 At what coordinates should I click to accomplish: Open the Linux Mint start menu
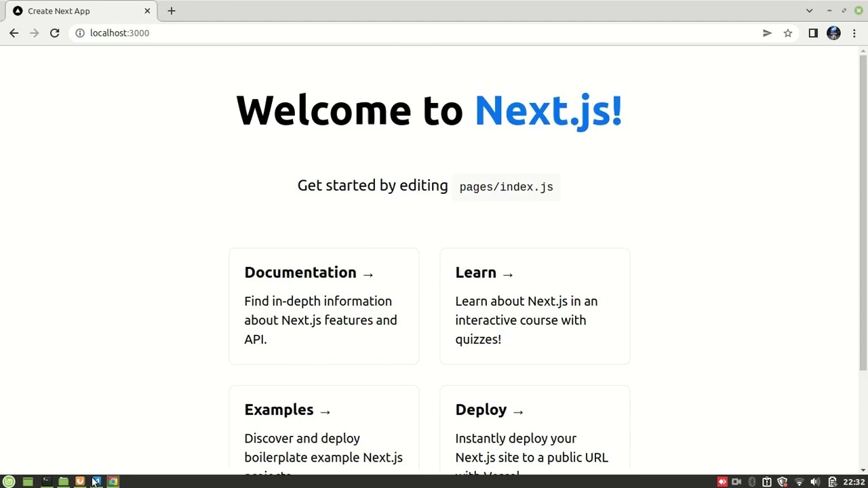click(x=9, y=482)
